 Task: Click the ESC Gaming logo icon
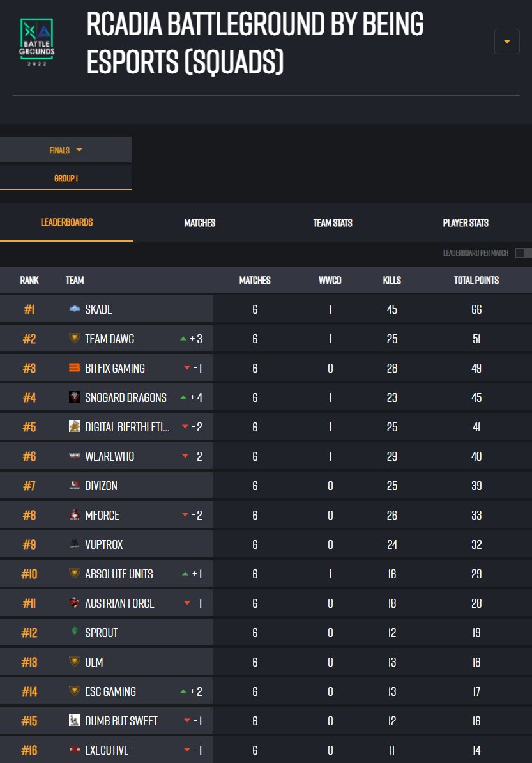click(74, 691)
